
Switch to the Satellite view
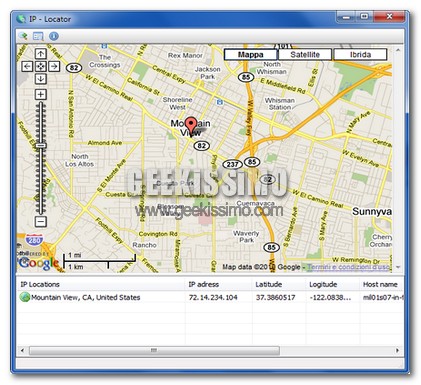tap(305, 55)
